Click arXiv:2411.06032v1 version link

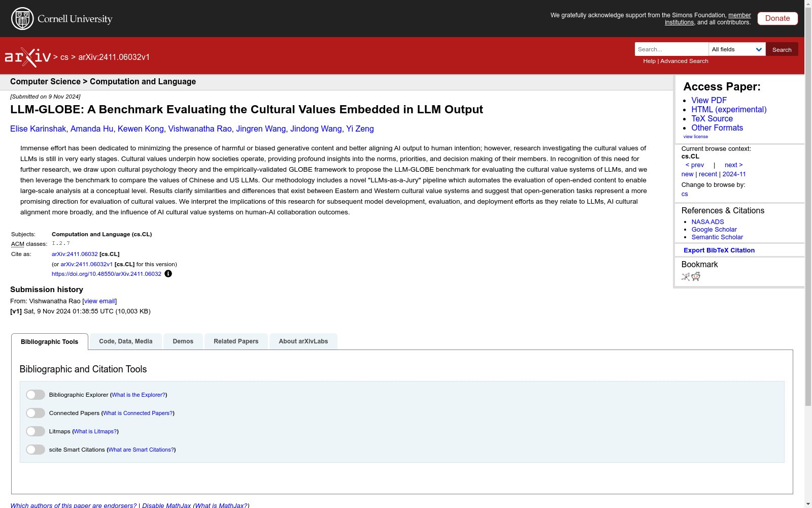(87, 264)
